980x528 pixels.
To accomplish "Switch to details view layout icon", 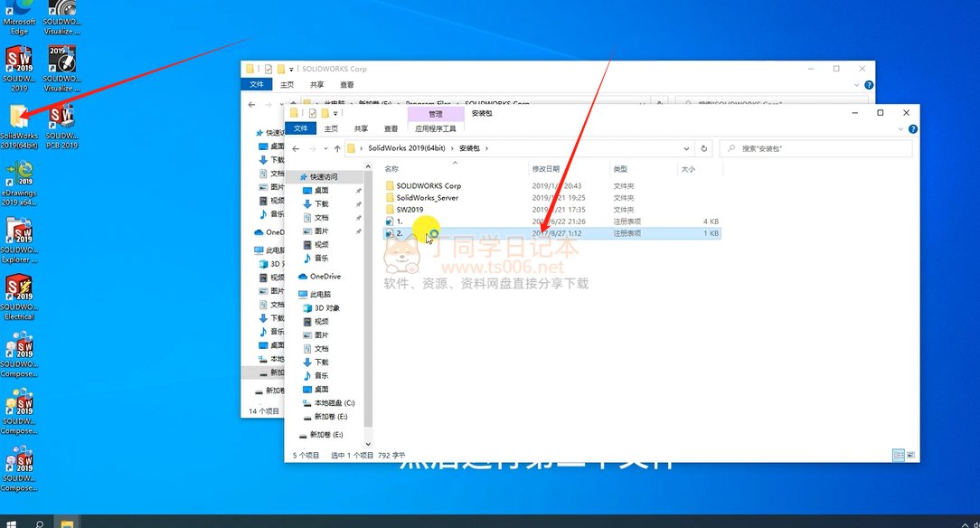I will tap(898, 455).
